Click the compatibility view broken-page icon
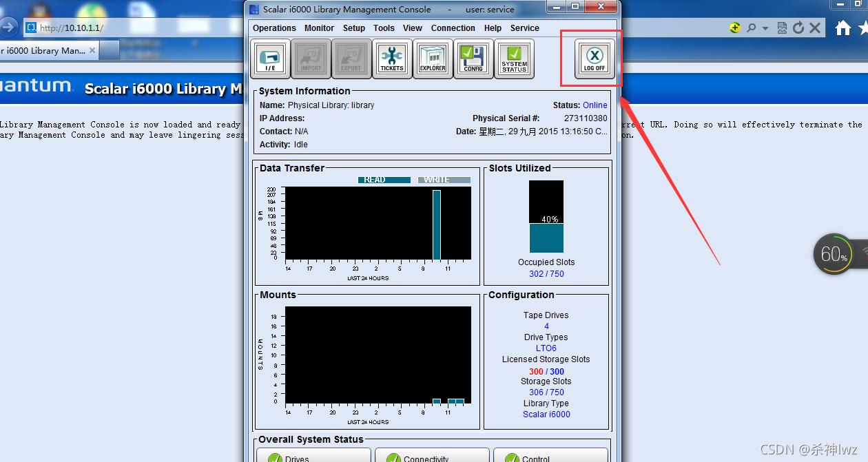The image size is (868, 462). point(782,28)
